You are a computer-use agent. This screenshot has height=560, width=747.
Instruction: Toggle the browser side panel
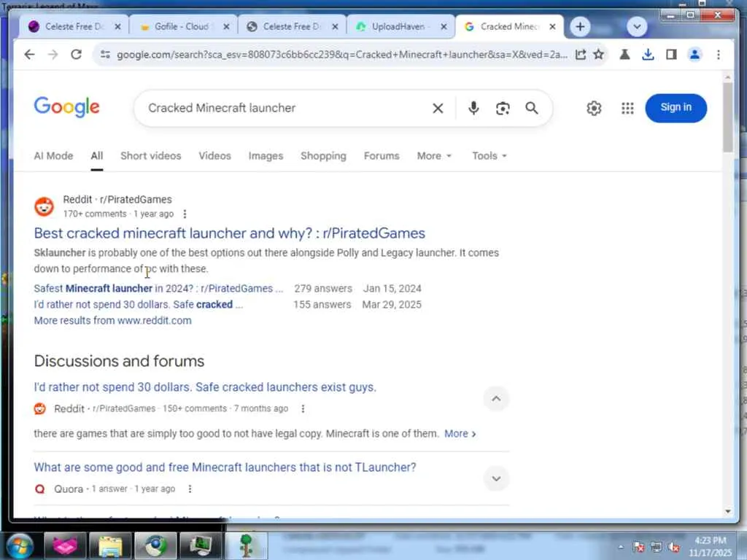pyautogui.click(x=671, y=55)
